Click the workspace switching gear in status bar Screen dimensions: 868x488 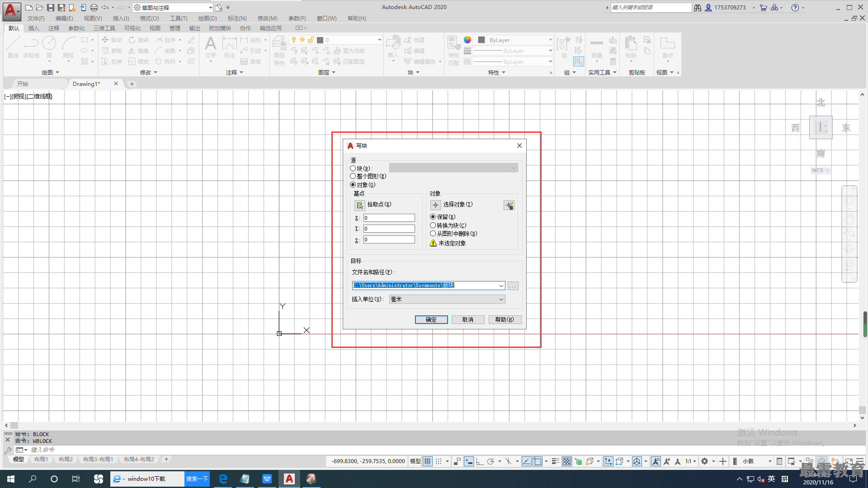pyautogui.click(x=704, y=461)
